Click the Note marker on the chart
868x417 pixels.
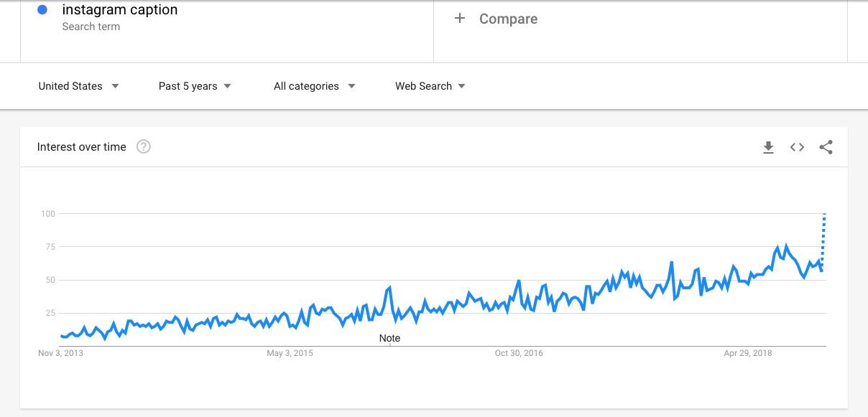click(389, 338)
